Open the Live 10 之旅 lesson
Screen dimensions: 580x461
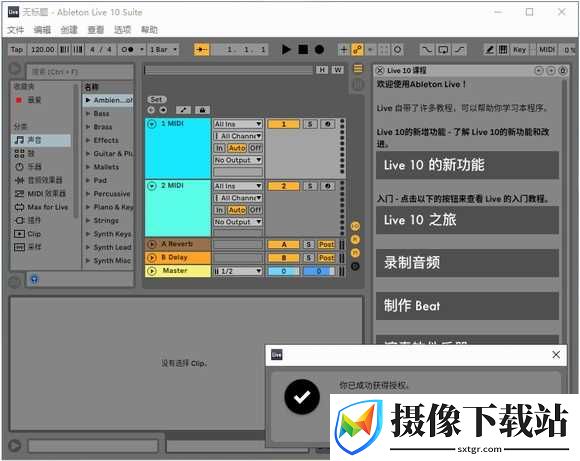[467, 220]
